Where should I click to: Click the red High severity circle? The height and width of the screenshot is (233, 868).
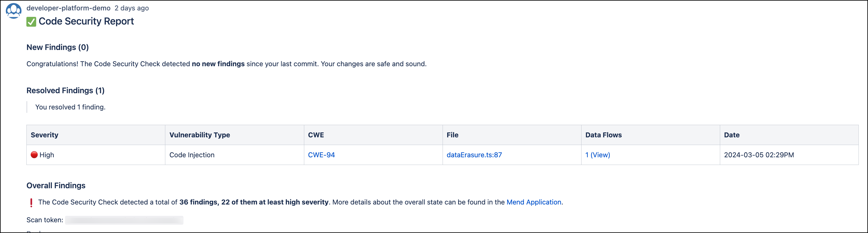click(x=34, y=155)
